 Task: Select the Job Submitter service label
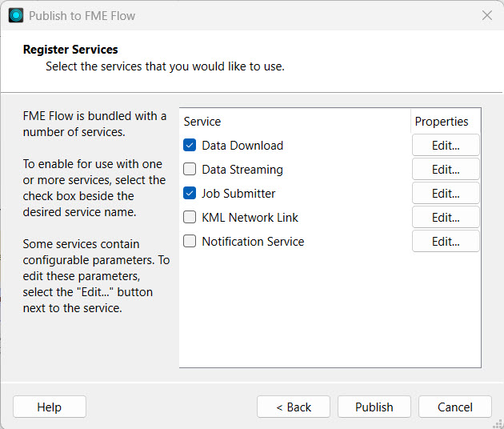pos(238,194)
